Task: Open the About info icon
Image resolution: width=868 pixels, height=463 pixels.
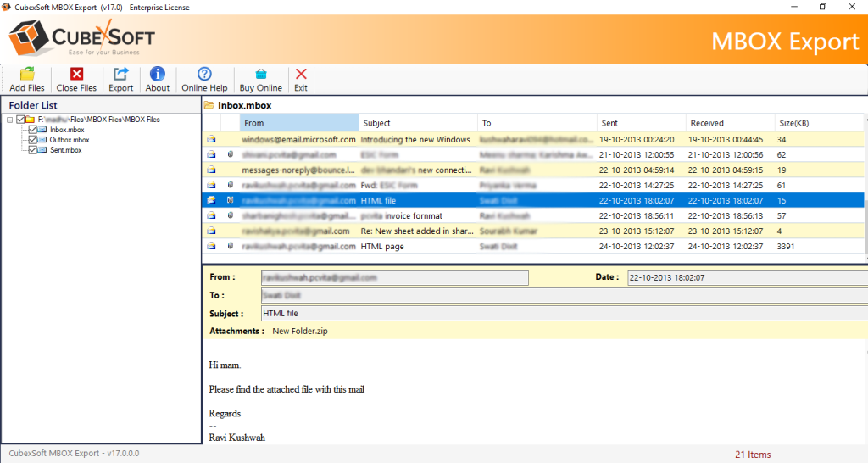Action: (157, 75)
